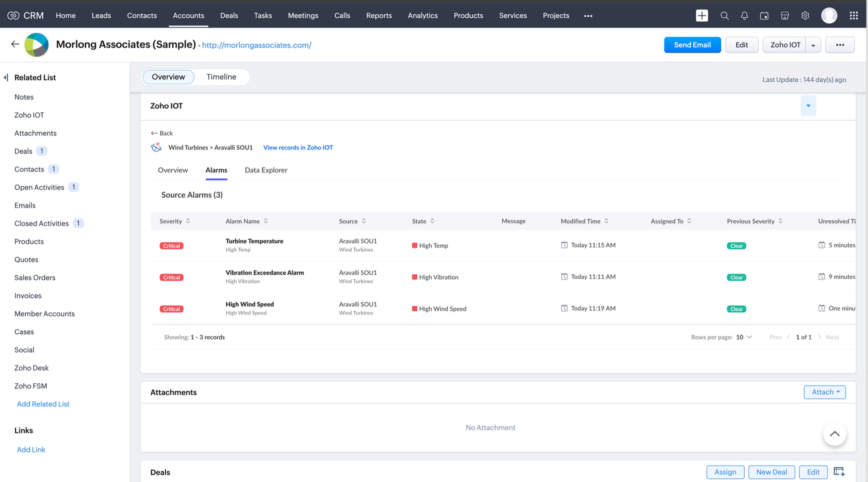Open the notifications bell icon
Image resolution: width=868 pixels, height=482 pixels.
coord(744,16)
